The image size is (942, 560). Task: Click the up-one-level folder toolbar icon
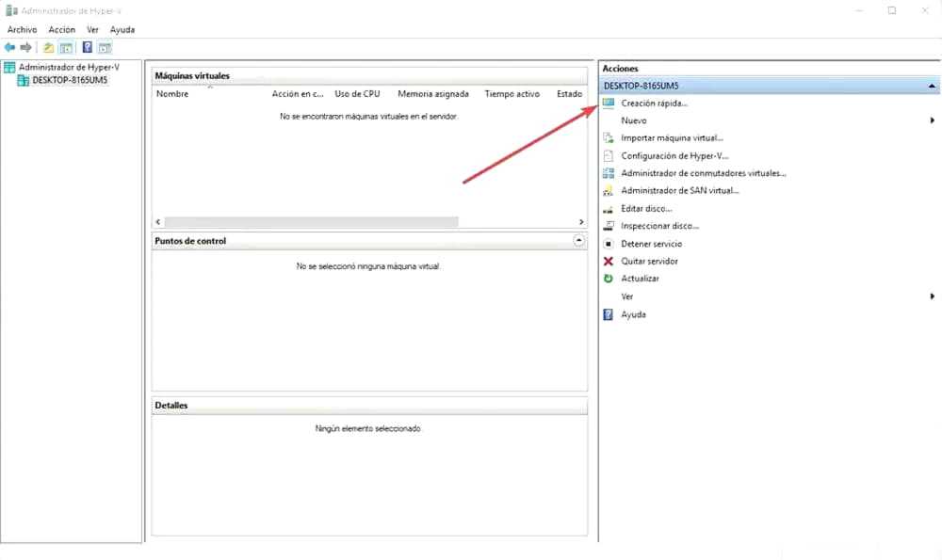point(49,47)
